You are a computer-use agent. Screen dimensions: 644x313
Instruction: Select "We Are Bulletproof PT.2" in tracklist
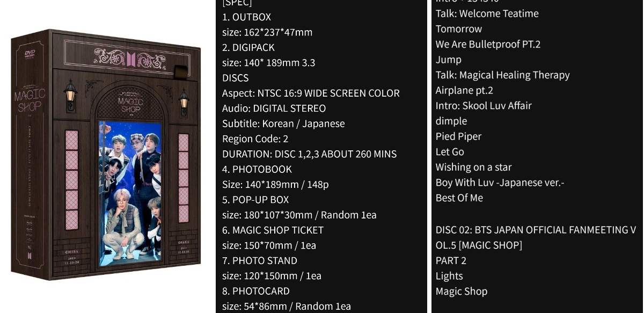pos(488,44)
